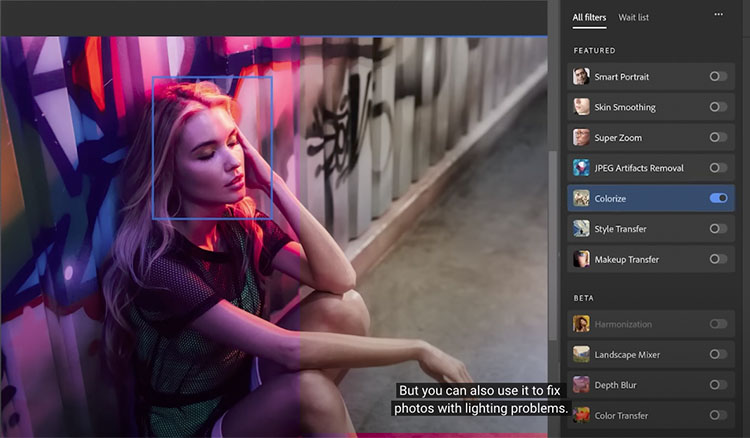Select the Makeup Transfer label
Screen dimensions: 750x438
point(627,260)
